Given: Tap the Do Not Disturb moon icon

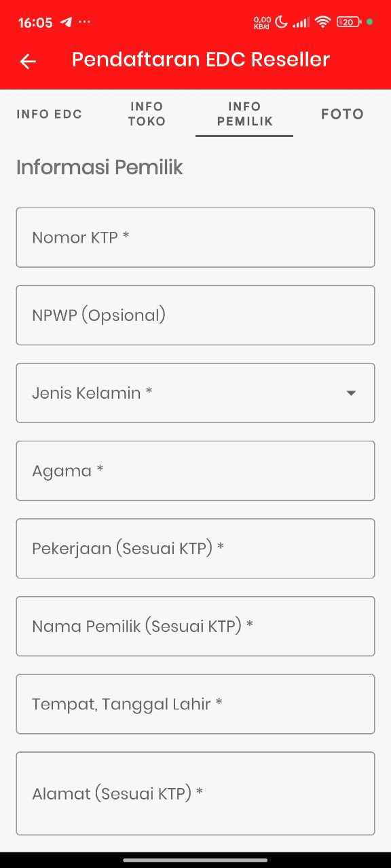Looking at the screenshot, I should click(x=281, y=20).
